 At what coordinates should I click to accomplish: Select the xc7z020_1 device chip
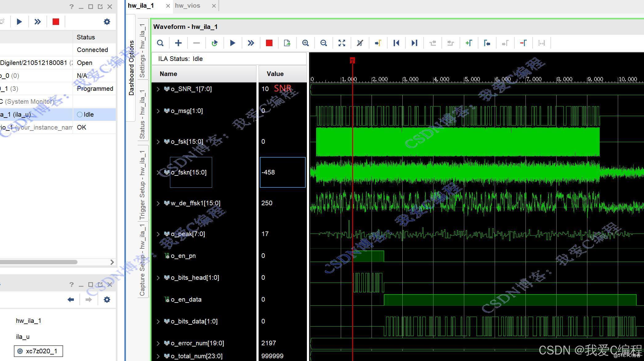click(x=38, y=351)
